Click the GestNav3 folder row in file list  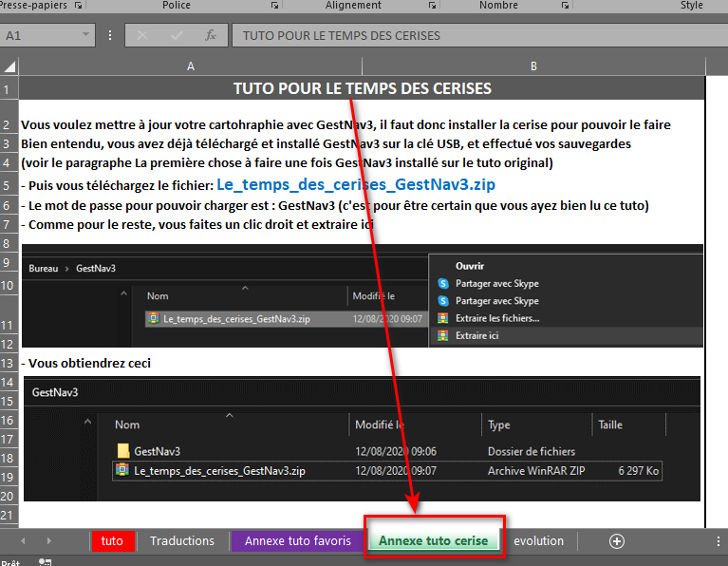(387, 451)
